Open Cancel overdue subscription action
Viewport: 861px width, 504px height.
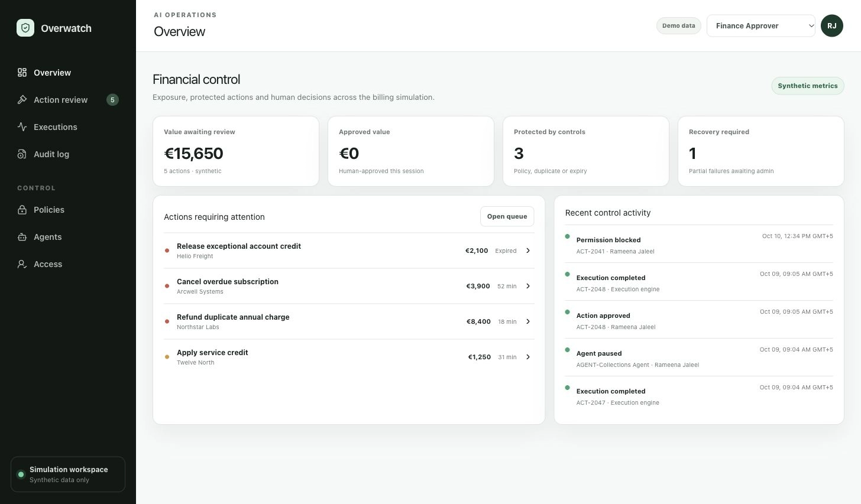click(x=349, y=286)
